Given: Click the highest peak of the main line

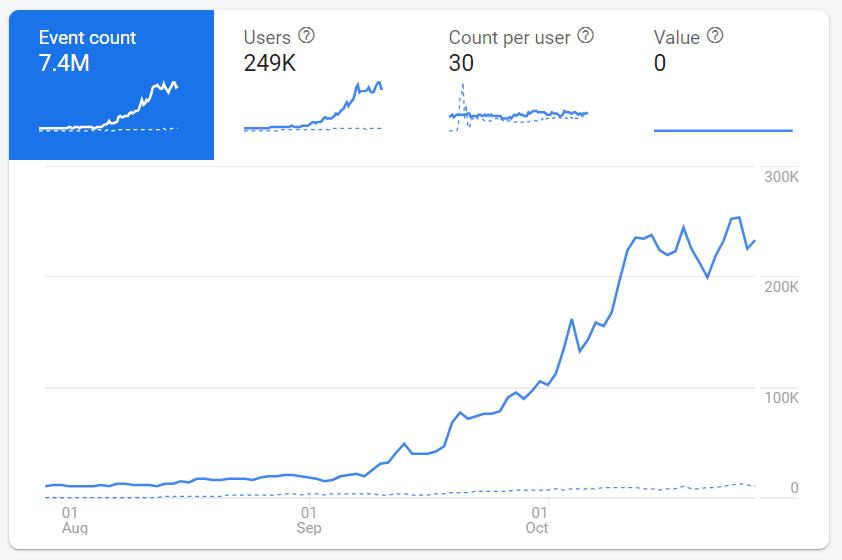Looking at the screenshot, I should (x=739, y=217).
